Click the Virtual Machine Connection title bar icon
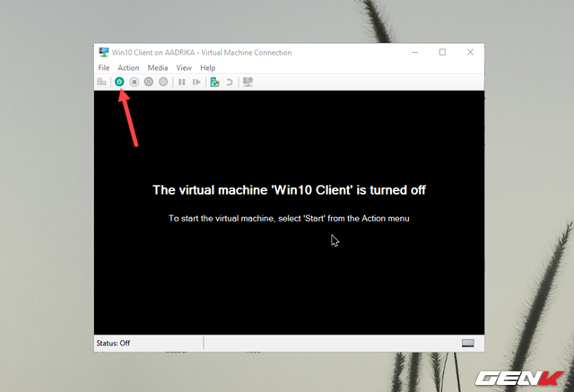Screen dimensions: 574x392 pos(104,52)
